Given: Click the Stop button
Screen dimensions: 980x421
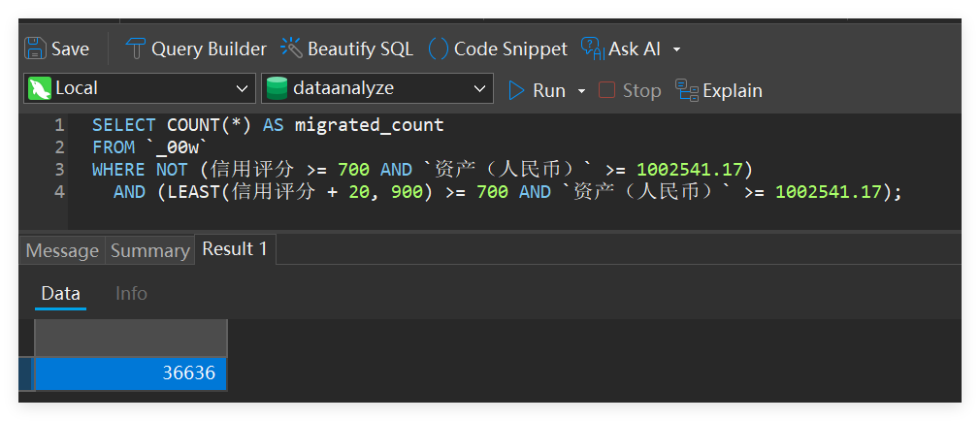Looking at the screenshot, I should pyautogui.click(x=630, y=90).
